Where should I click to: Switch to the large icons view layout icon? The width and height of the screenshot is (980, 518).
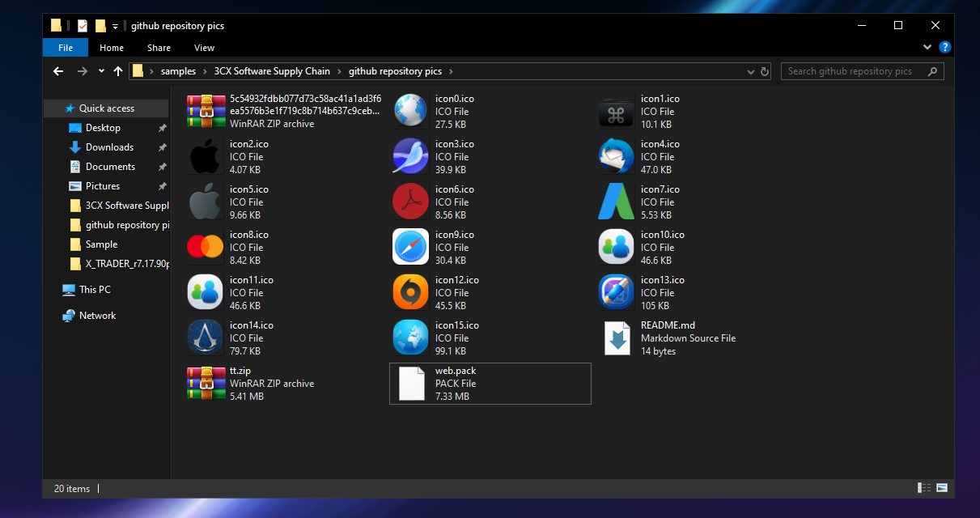(x=941, y=488)
